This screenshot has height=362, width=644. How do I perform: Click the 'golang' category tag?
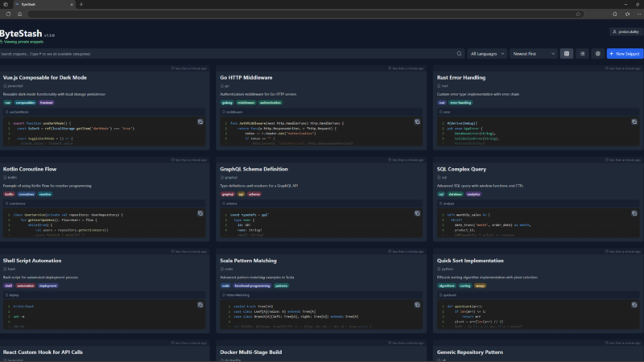coord(226,103)
